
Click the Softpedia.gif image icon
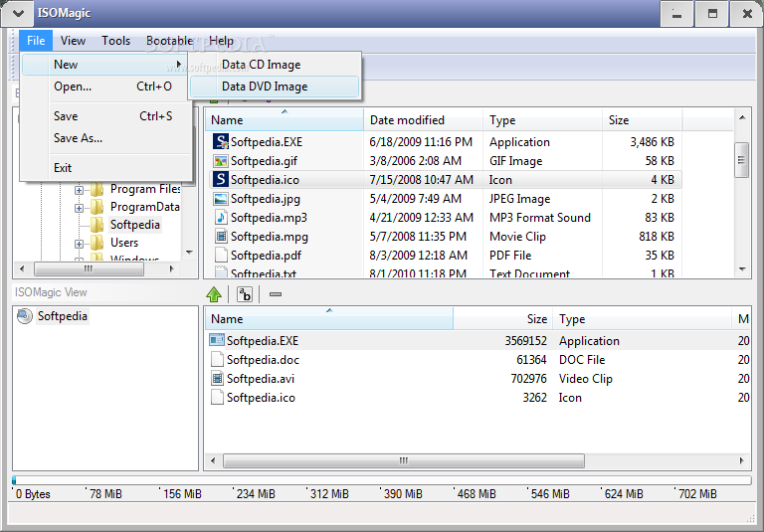pyautogui.click(x=221, y=161)
